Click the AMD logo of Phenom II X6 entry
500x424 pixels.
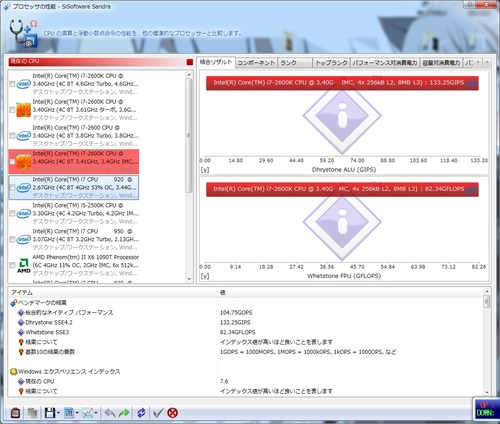24,265
